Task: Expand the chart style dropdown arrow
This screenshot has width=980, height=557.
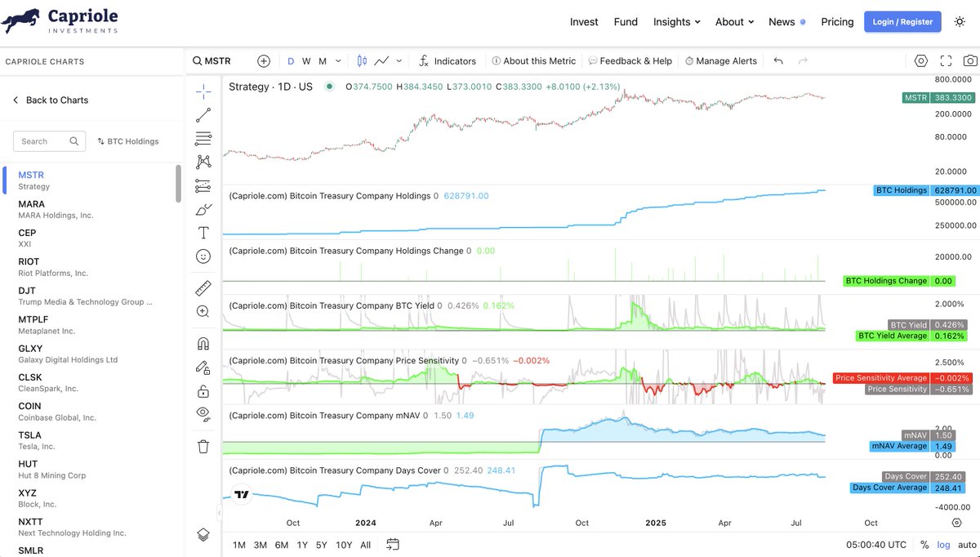Action: coord(399,60)
